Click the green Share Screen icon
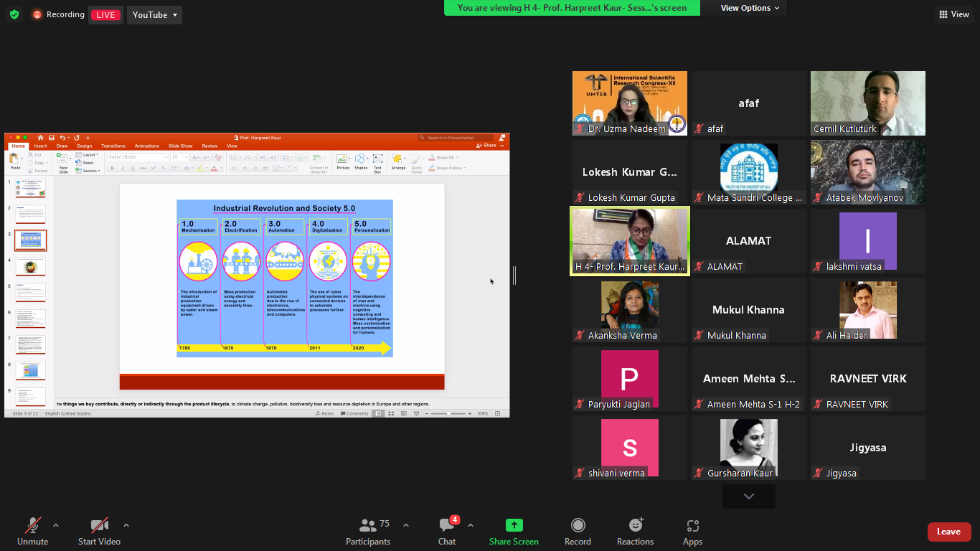980x551 pixels. [514, 526]
